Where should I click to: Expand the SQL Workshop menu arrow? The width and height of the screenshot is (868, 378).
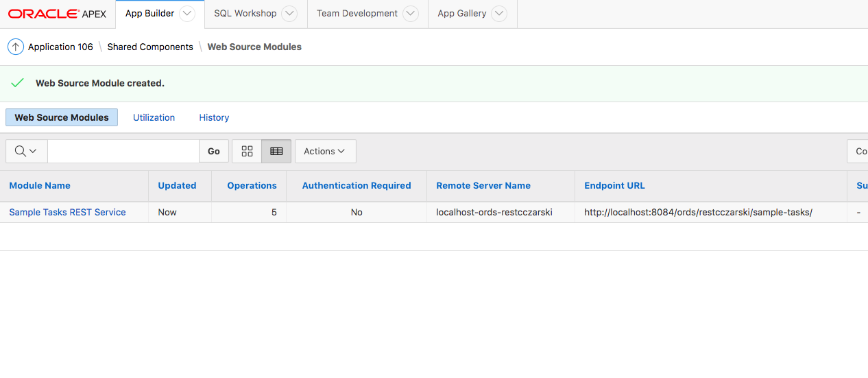click(289, 14)
